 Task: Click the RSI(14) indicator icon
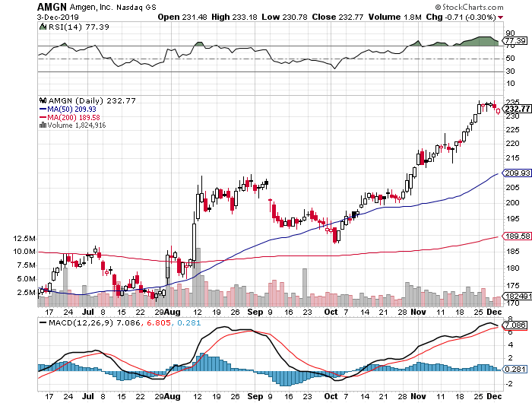(x=43, y=27)
